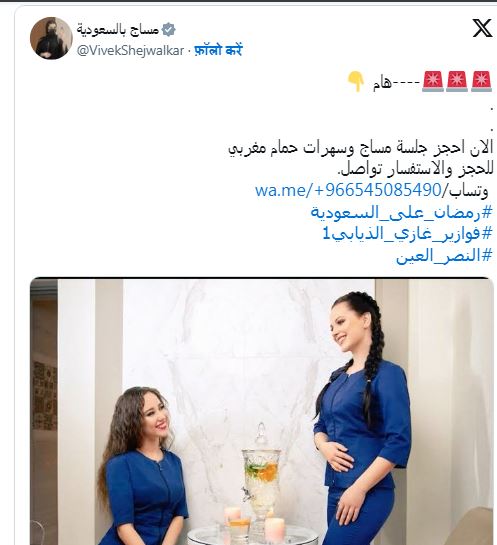Click the pointing-down hand emoji
497x545 pixels.
356,81
